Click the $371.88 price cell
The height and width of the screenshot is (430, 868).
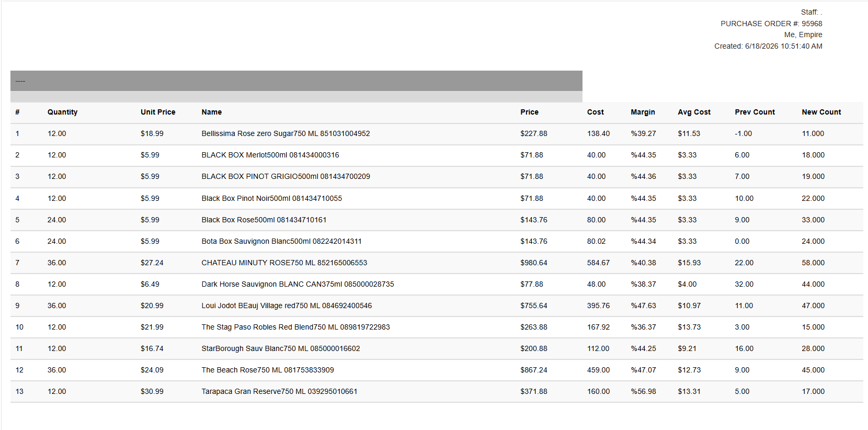534,391
